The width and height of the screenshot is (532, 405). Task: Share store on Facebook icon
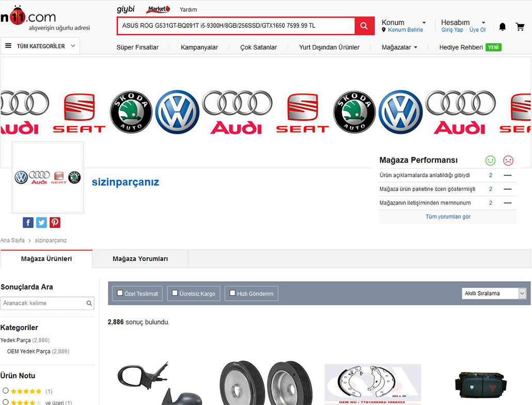coord(28,222)
